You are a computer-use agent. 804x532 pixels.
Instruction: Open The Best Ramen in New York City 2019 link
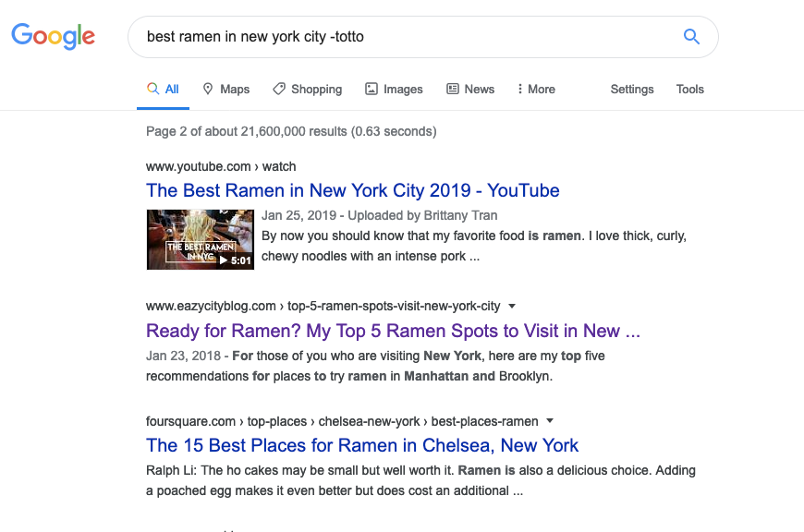coord(353,190)
